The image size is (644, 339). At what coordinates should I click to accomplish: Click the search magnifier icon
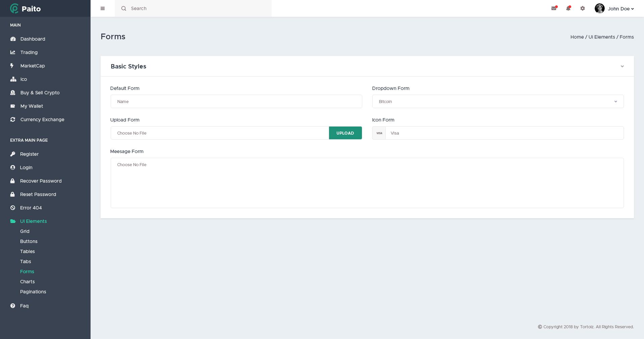[x=124, y=8]
